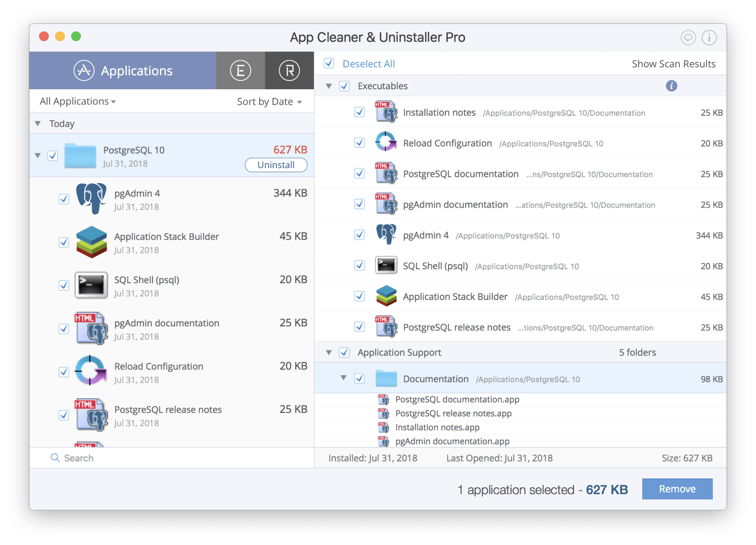Open the Sort by Date dropdown
756x545 pixels.
(x=268, y=101)
